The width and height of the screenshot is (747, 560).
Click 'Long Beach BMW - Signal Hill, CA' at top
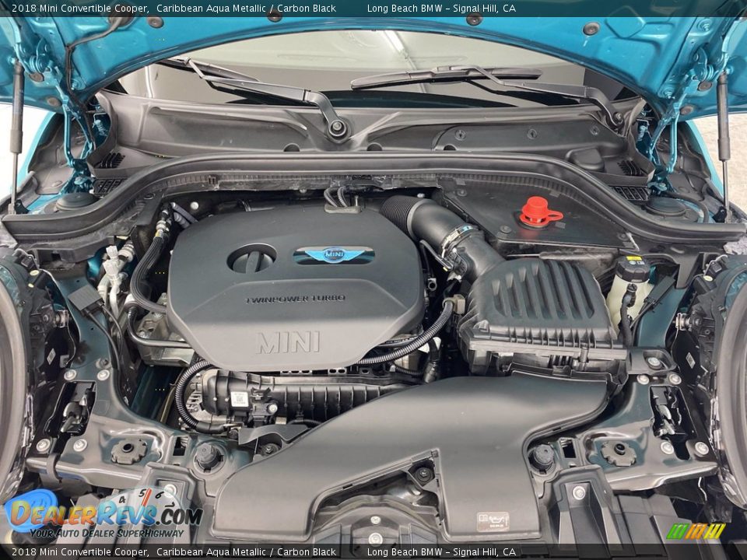(440, 9)
